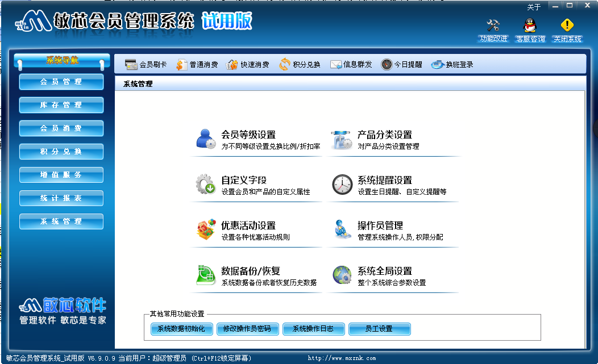Click the 系统管理 panel title text

138,84
